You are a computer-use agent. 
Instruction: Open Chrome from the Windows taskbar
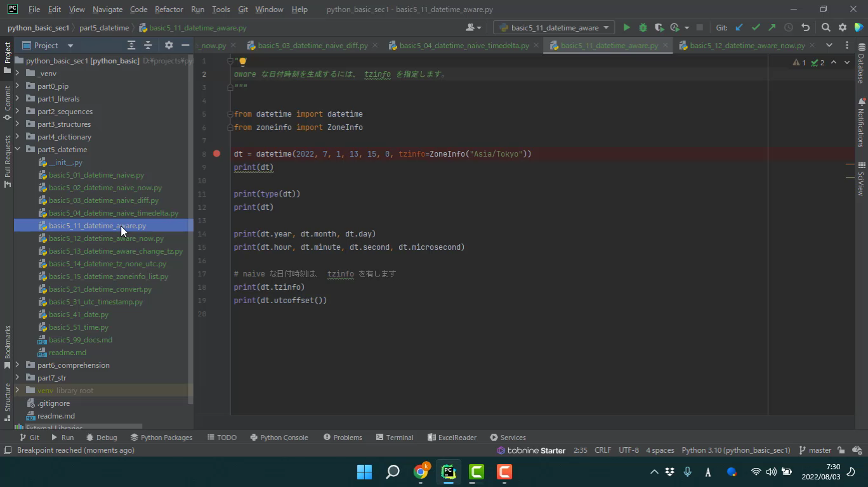pyautogui.click(x=421, y=472)
